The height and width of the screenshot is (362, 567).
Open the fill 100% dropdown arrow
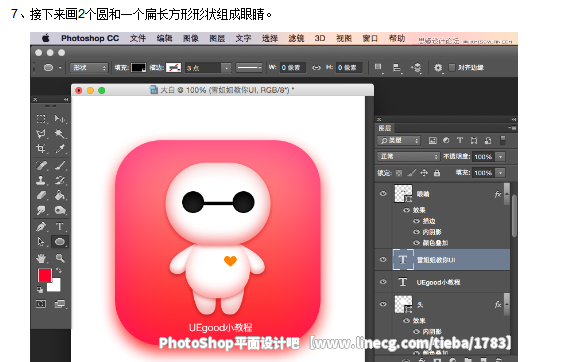[500, 173]
